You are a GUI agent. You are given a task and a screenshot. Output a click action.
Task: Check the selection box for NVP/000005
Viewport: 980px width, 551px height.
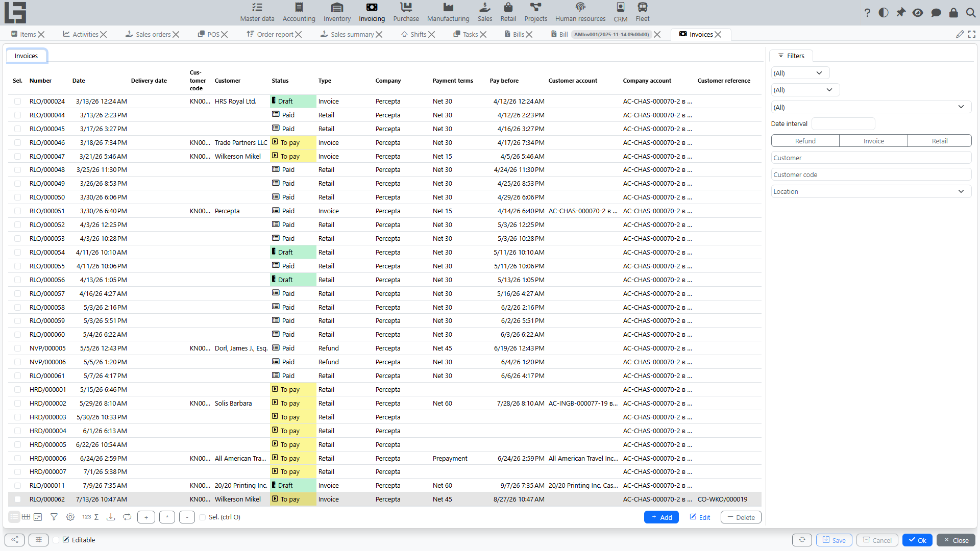(x=18, y=348)
